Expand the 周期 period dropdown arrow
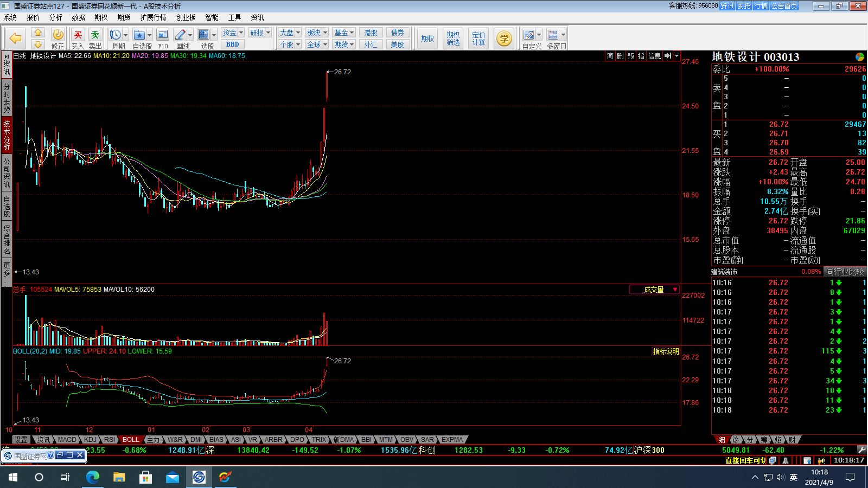 click(125, 35)
